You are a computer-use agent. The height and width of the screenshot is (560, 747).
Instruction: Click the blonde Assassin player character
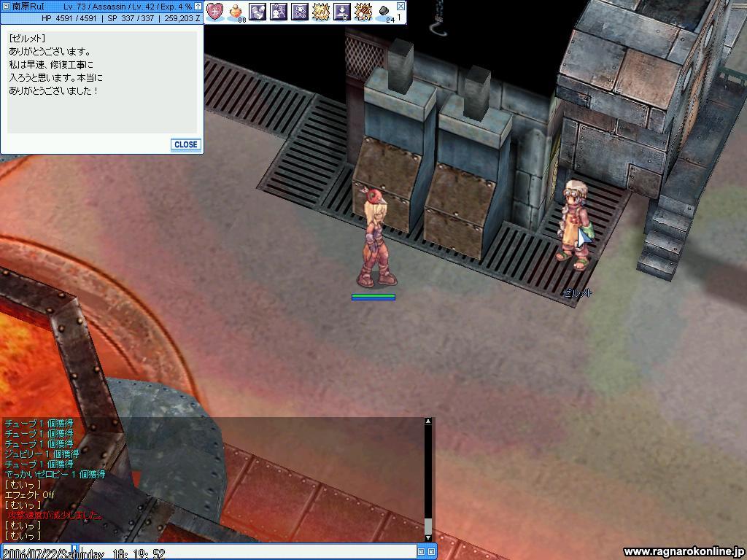click(x=376, y=238)
